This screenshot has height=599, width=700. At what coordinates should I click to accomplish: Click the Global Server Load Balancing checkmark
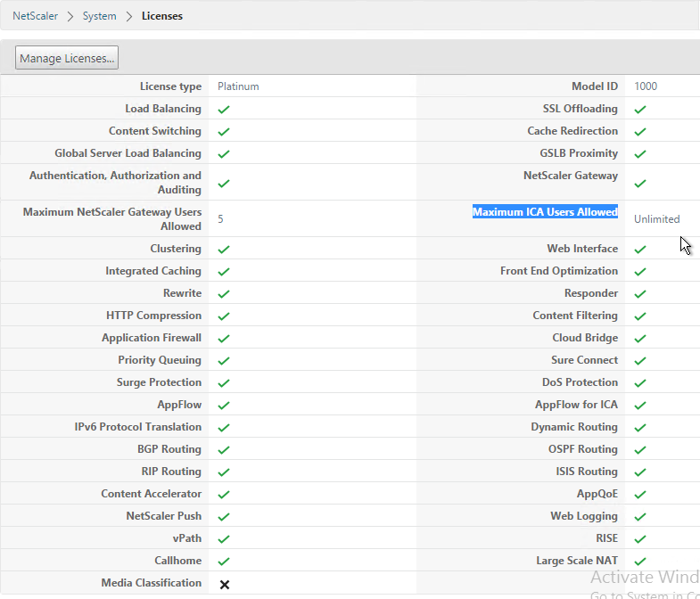(224, 153)
